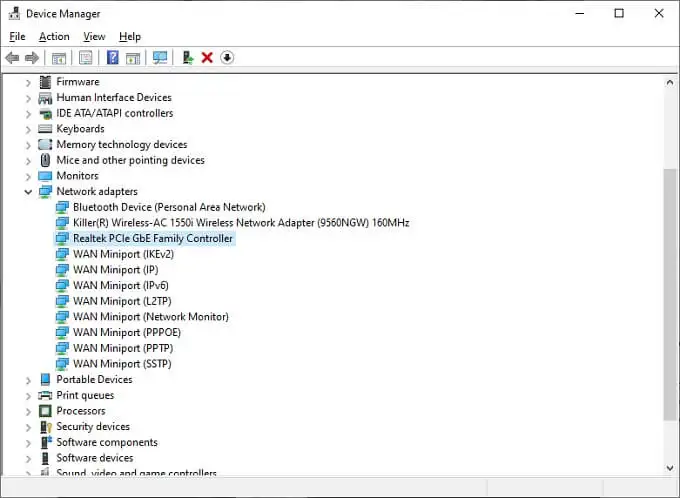Viewport: 680px width, 498px height.
Task: Expand the IDE ATA/ATAPI controllers node
Action: 28,114
